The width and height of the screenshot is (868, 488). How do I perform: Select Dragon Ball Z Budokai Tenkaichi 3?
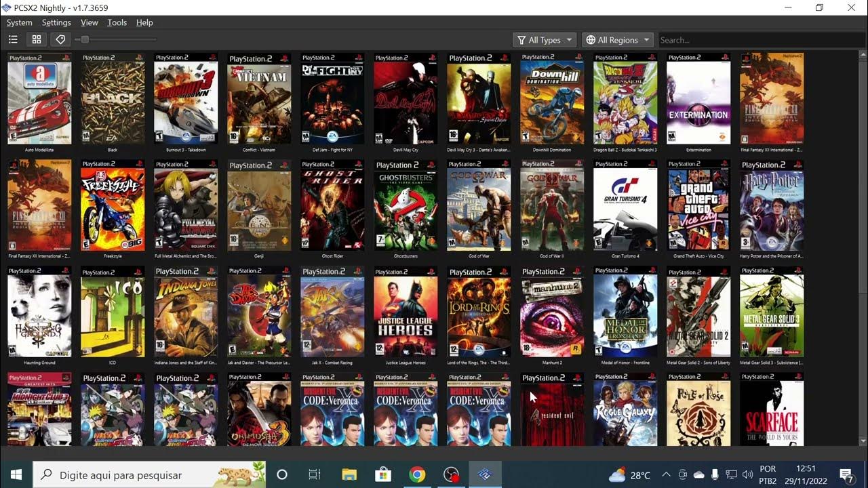pyautogui.click(x=625, y=99)
